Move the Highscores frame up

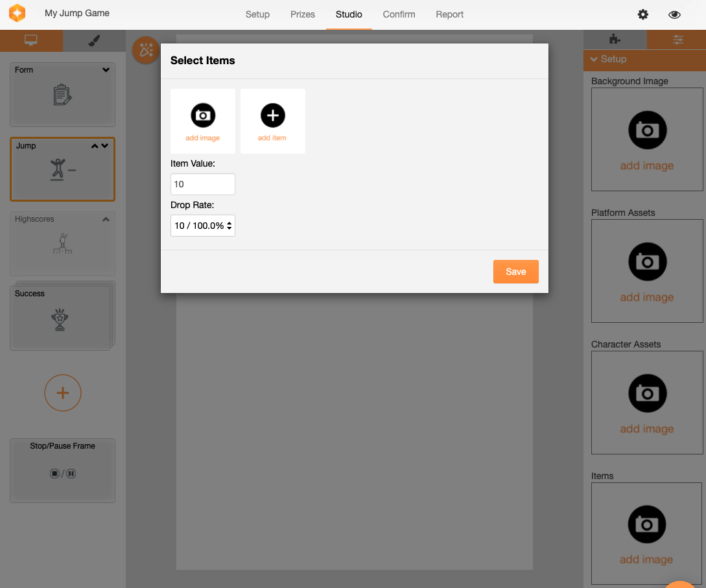(106, 219)
